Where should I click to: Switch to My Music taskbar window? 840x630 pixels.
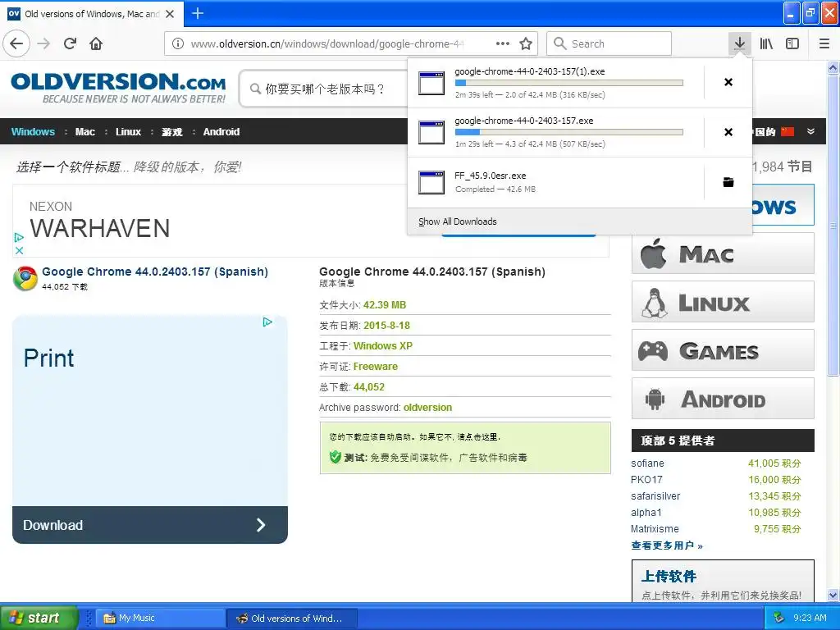point(161,619)
